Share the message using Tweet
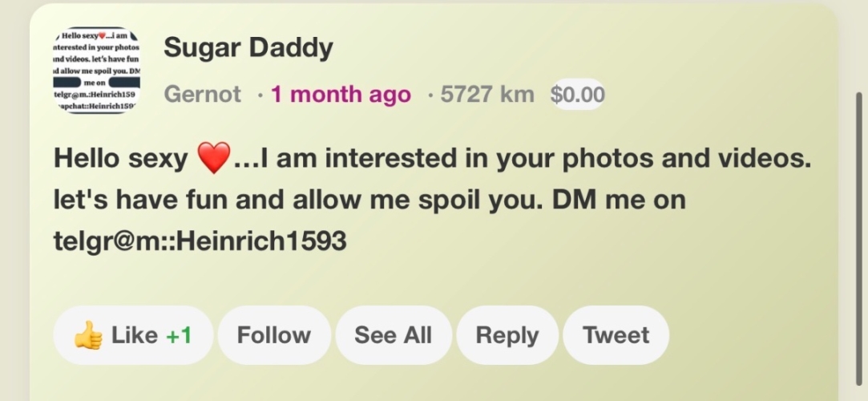 tap(616, 335)
